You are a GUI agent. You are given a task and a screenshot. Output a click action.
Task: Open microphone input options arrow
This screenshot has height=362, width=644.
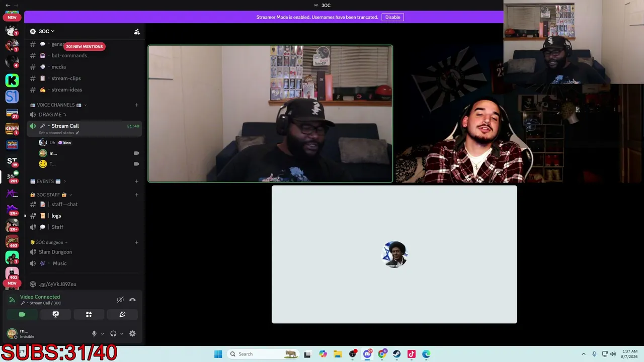point(103,333)
